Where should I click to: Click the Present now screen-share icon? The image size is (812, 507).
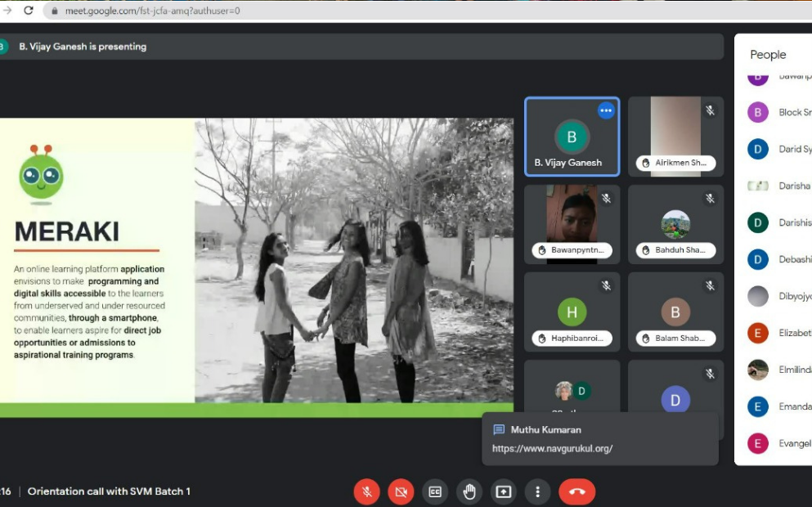[x=504, y=491]
